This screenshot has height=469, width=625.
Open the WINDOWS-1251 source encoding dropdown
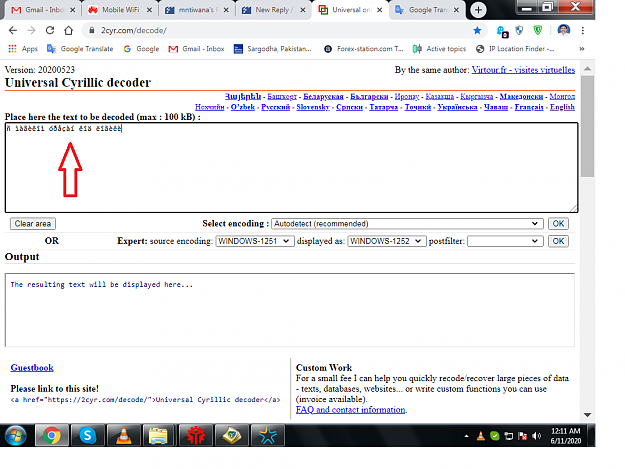[255, 241]
